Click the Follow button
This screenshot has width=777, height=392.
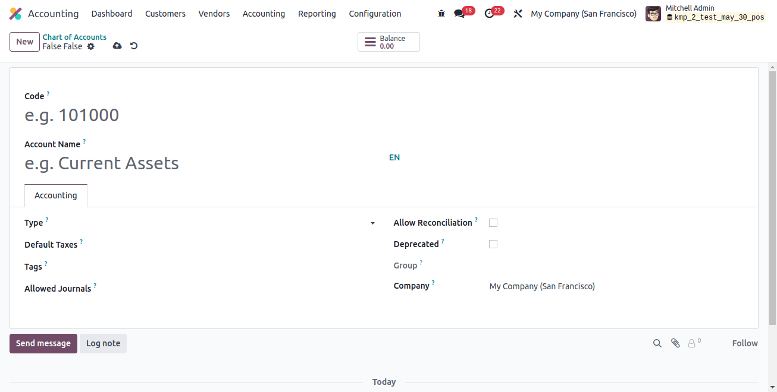745,343
